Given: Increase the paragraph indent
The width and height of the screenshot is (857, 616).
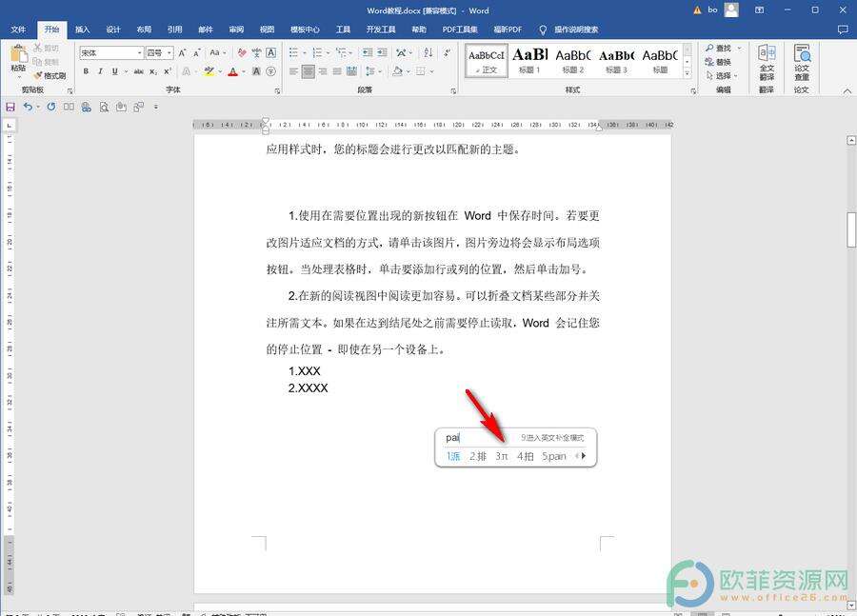Looking at the screenshot, I should point(382,53).
